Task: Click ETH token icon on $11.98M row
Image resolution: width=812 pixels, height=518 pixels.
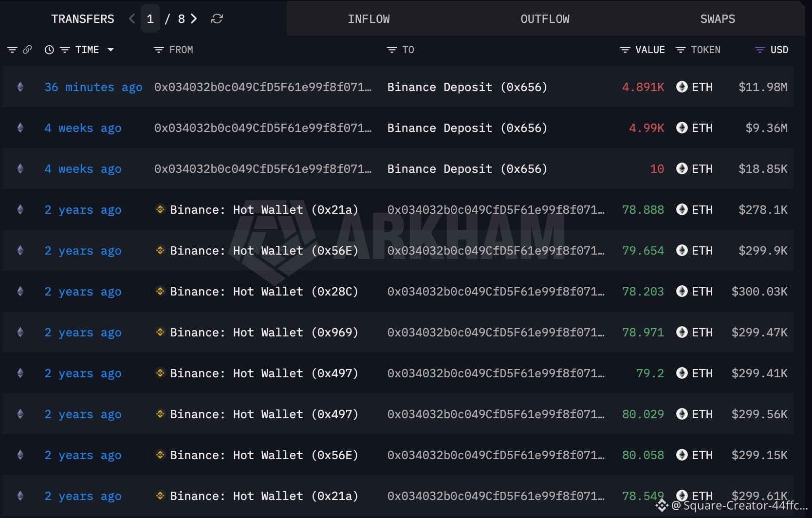Action: 682,87
